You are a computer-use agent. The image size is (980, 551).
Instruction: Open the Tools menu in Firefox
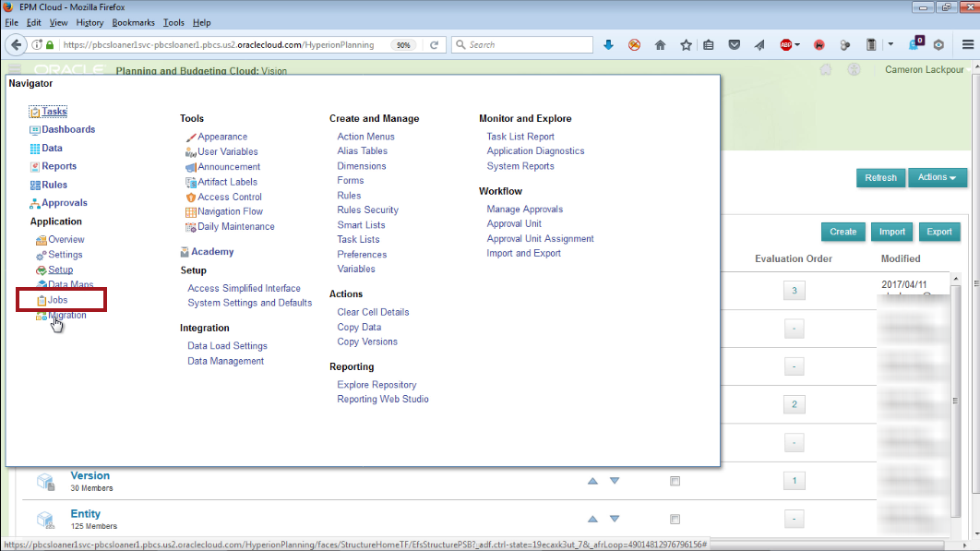173,22
